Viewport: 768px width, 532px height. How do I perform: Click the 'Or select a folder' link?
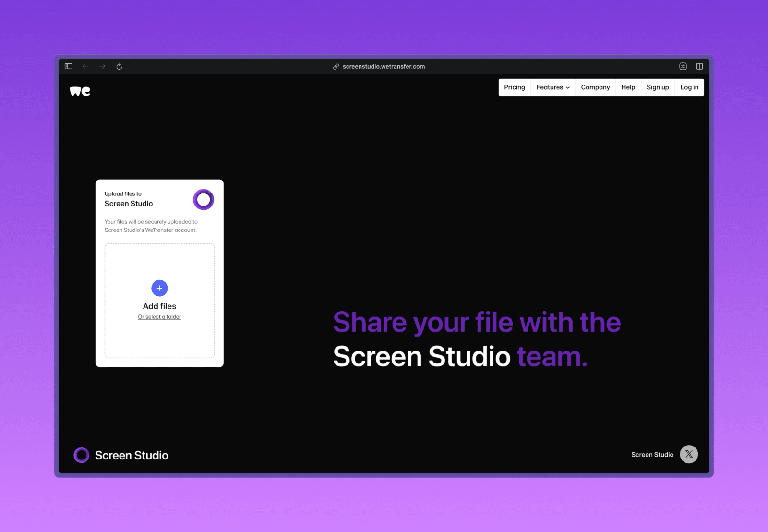click(x=159, y=317)
